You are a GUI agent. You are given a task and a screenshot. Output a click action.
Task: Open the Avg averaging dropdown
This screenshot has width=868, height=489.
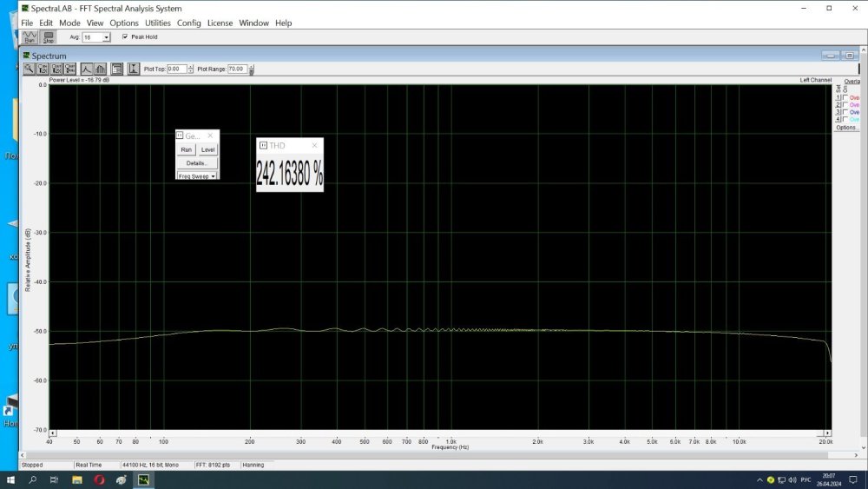(x=106, y=37)
